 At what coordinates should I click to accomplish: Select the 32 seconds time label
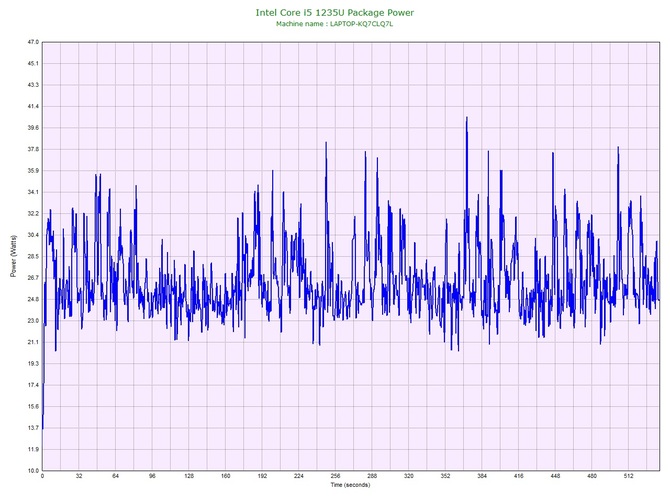click(79, 476)
